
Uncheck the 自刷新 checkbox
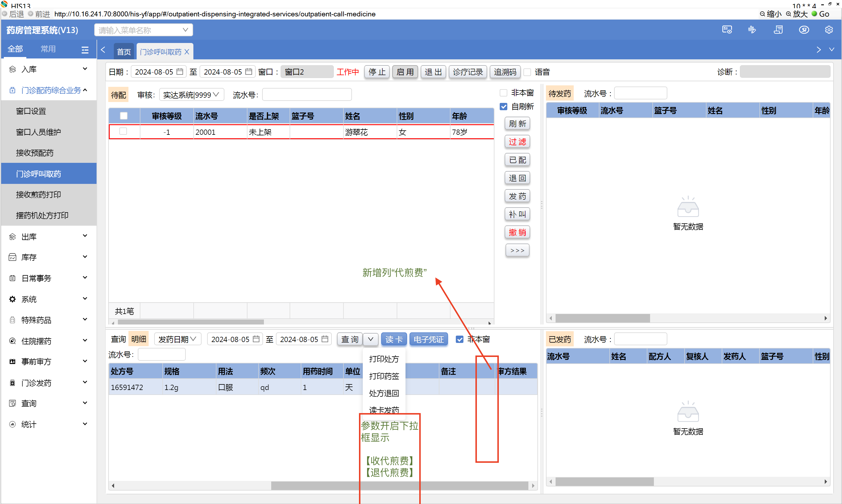click(504, 107)
